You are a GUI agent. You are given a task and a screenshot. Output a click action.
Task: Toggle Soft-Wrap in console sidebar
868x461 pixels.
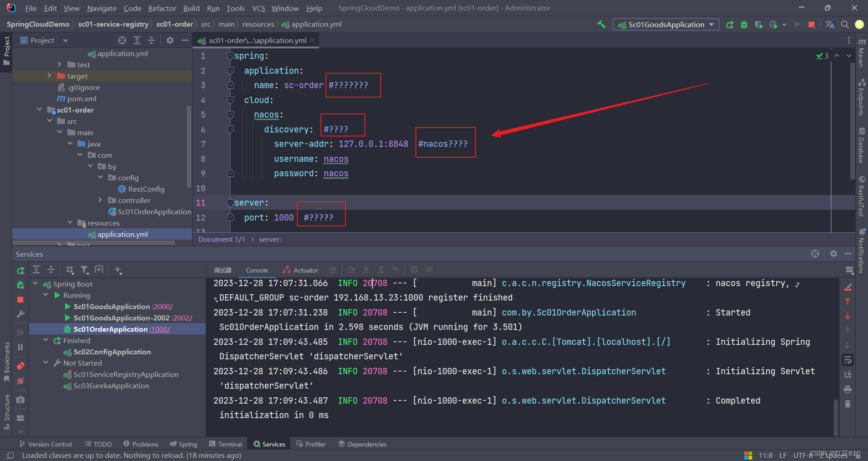coord(848,360)
